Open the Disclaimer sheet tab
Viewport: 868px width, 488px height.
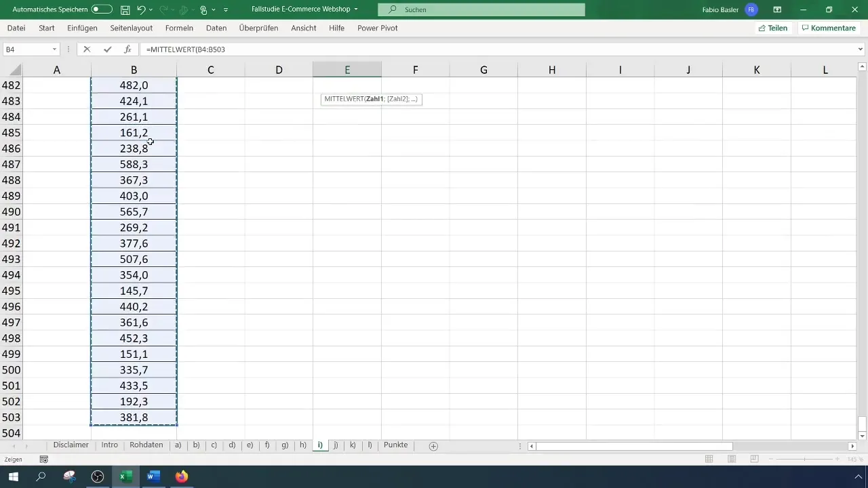tap(71, 445)
